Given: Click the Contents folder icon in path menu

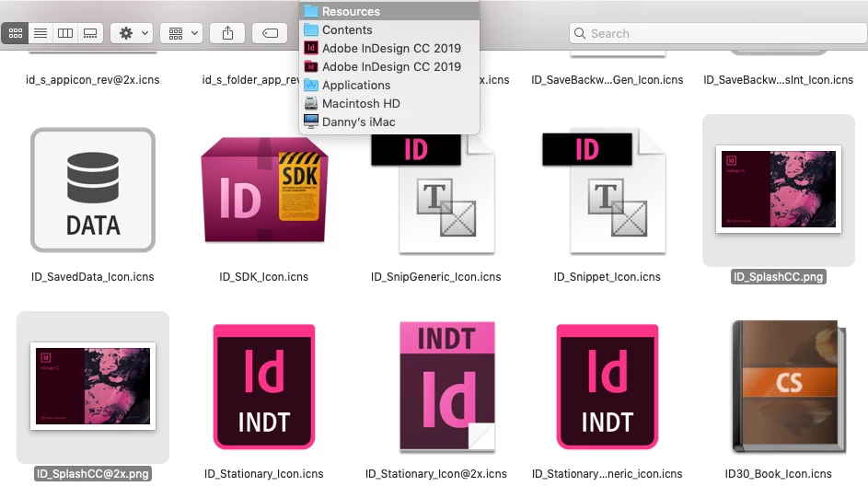Looking at the screenshot, I should click(x=311, y=29).
